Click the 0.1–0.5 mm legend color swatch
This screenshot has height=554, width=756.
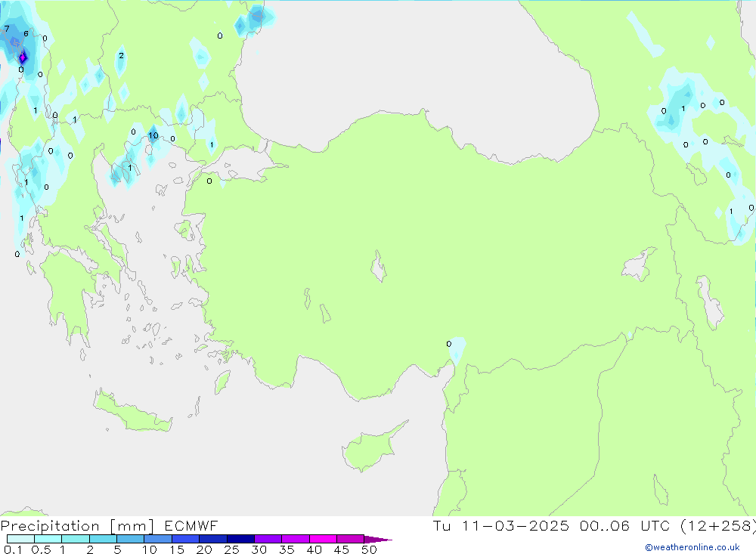20,539
